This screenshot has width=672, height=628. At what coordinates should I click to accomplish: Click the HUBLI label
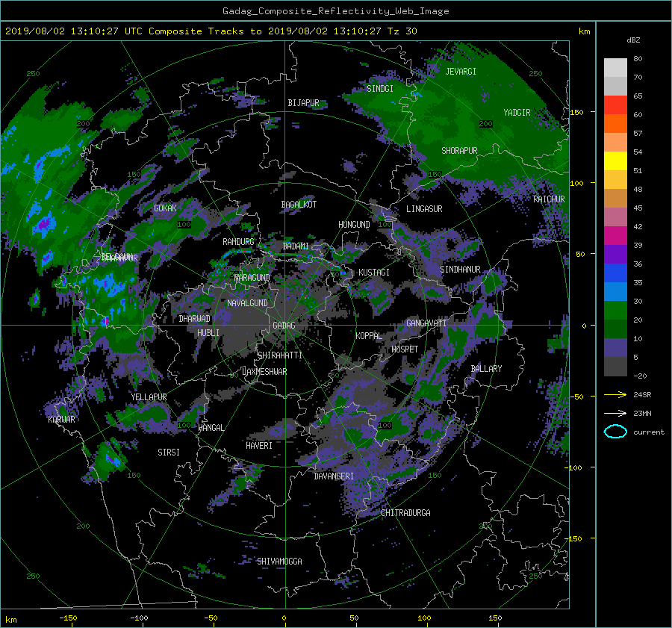pyautogui.click(x=208, y=333)
